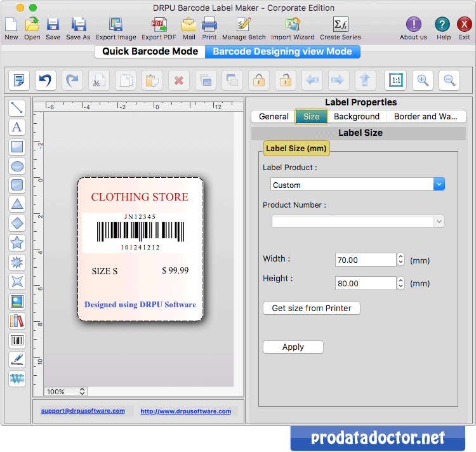
Task: Select the Signature pen tool
Action: pos(17,360)
